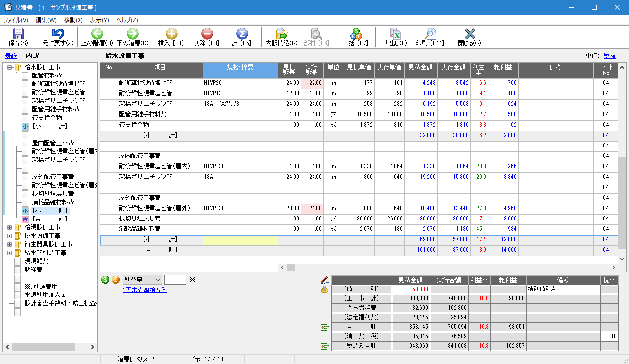Viewport: 629px width, 364px height.
Task: Expand the 給湯設備工事 tree node
Action: tap(9, 227)
